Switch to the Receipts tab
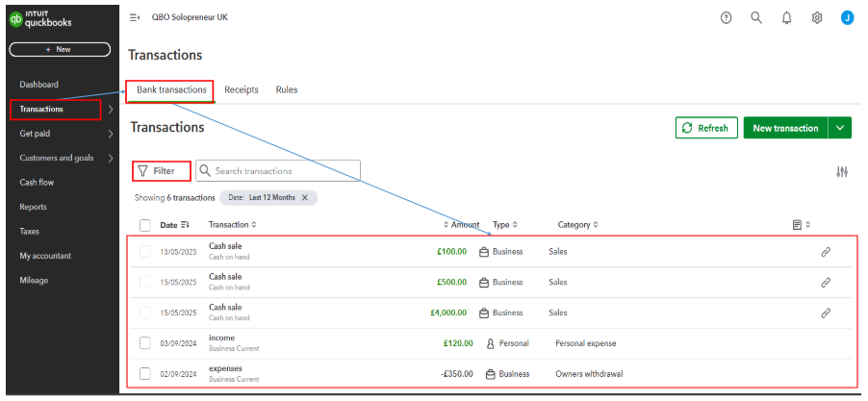The image size is (868, 401). point(242,89)
